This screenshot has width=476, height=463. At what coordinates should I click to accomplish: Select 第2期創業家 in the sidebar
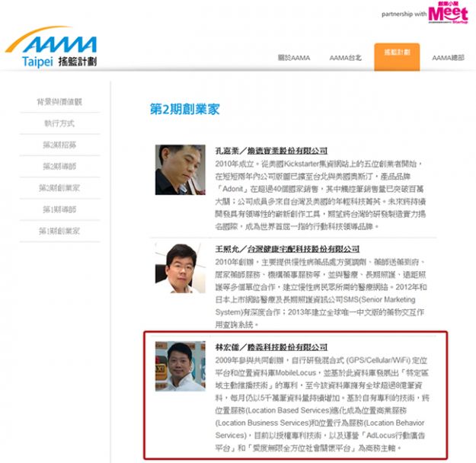click(x=59, y=187)
